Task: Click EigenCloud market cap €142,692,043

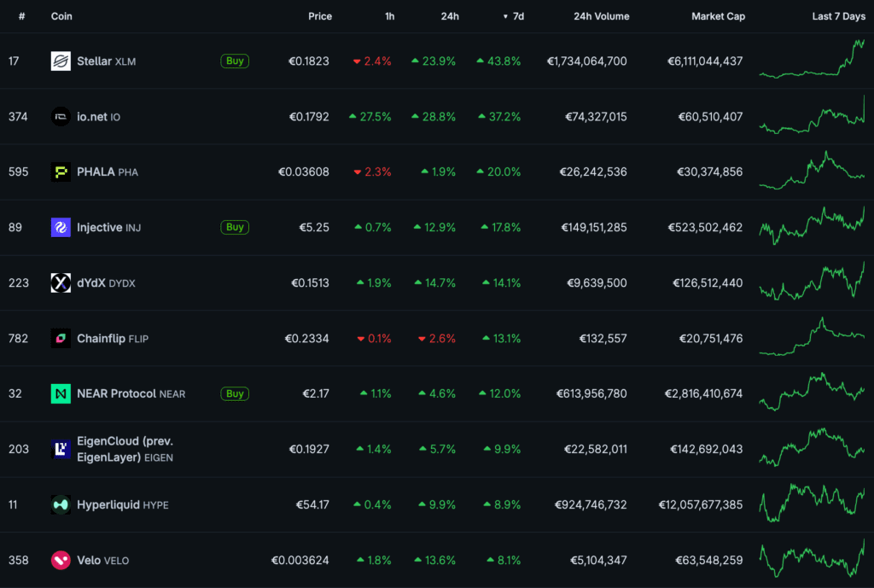Action: [706, 449]
